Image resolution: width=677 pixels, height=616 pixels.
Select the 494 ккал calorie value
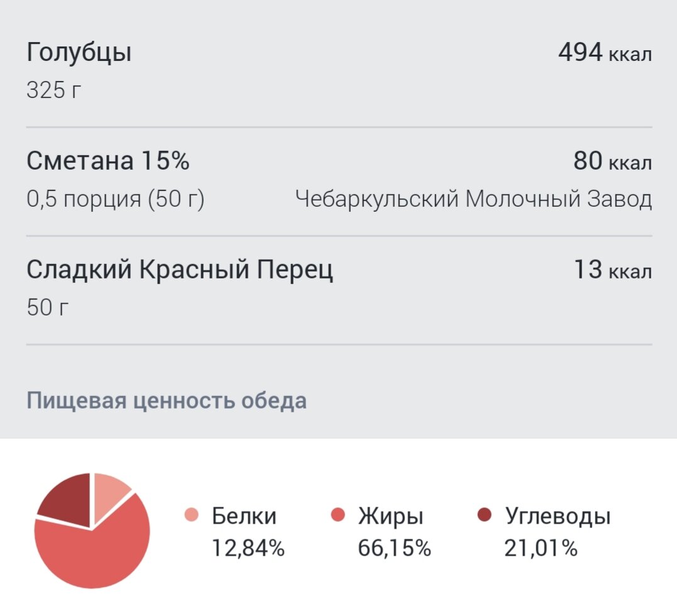pos(605,53)
